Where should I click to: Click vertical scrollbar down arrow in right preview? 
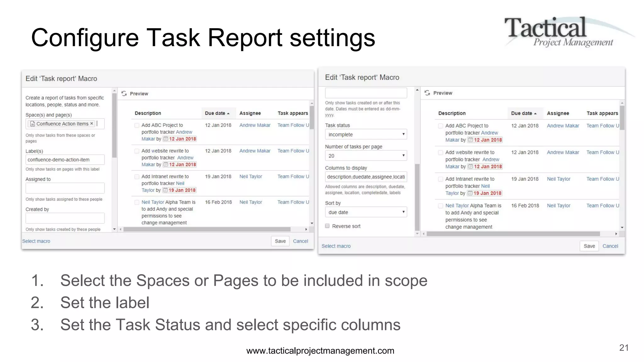coord(622,228)
